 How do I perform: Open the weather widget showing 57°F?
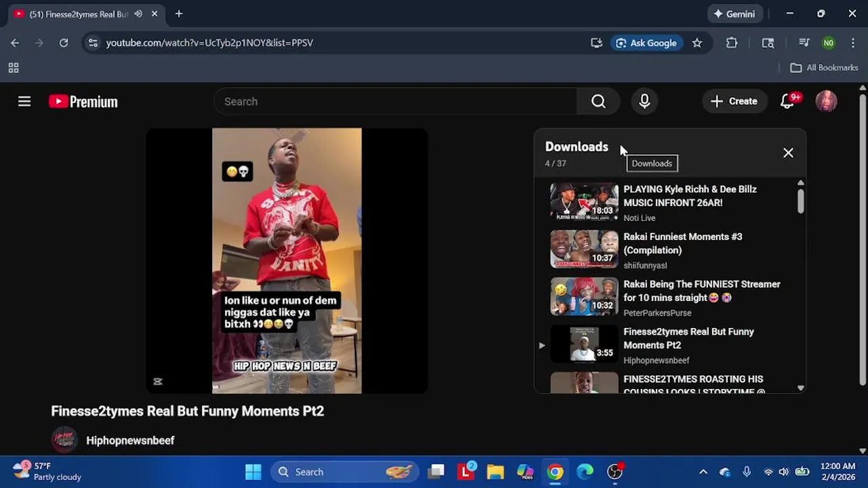click(47, 472)
